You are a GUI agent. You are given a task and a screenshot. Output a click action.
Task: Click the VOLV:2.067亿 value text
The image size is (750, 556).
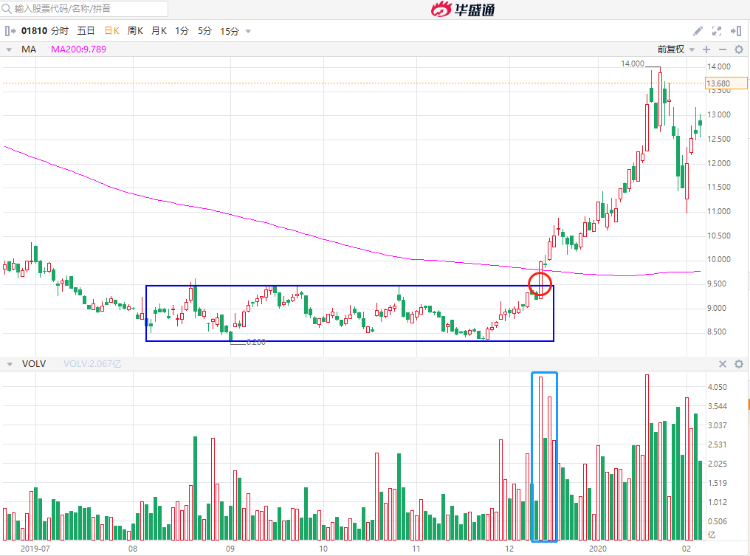(92, 364)
